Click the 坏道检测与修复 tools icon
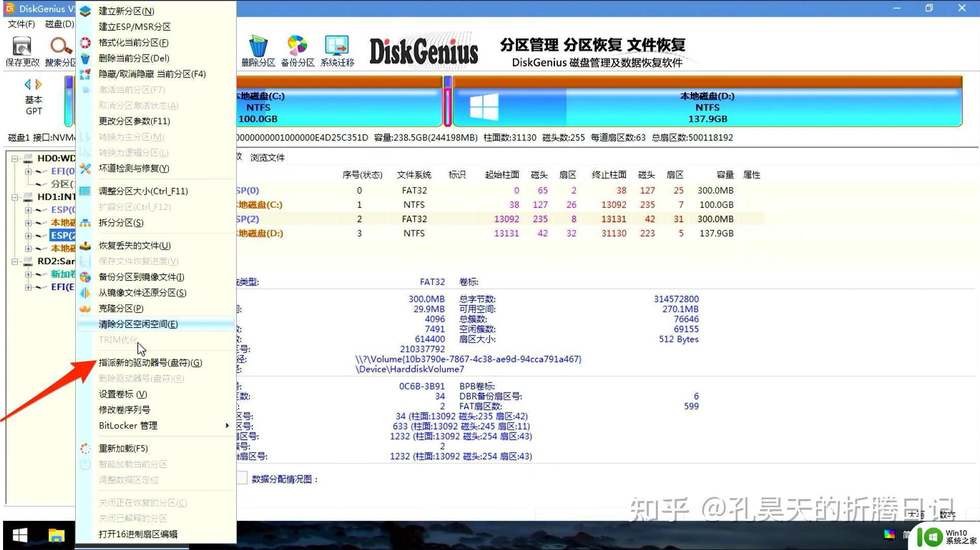The image size is (980, 550). tap(85, 169)
